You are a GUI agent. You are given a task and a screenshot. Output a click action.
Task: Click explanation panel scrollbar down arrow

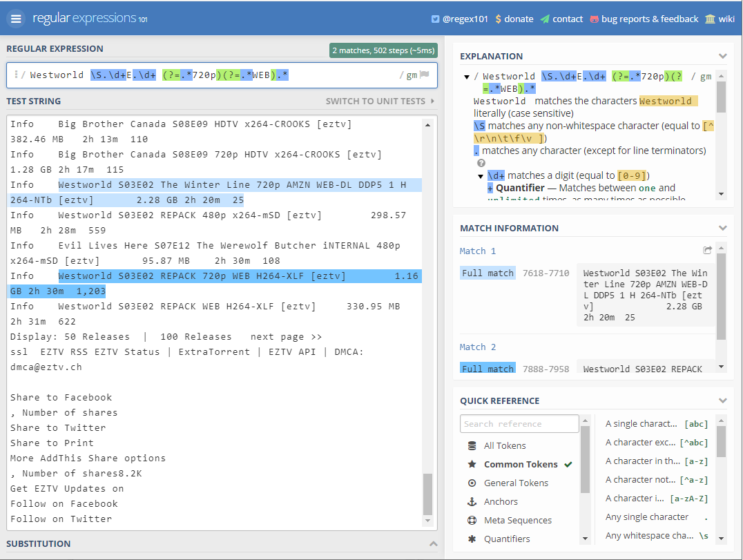coord(721,194)
